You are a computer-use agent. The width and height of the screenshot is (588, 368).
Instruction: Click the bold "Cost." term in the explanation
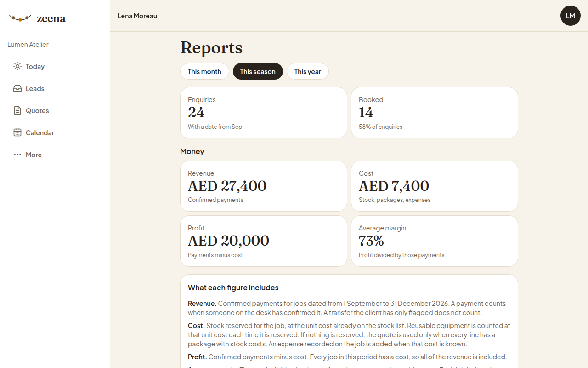[x=196, y=326]
